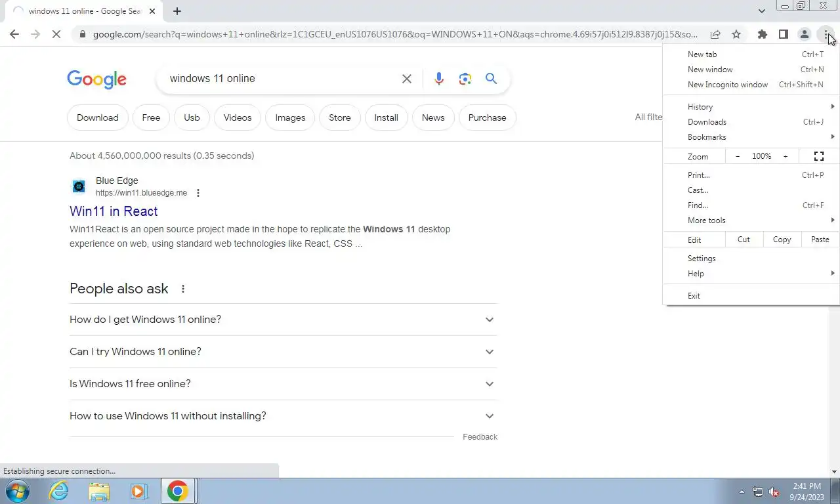
Task: Open Windows Explorer folder in taskbar
Action: [x=99, y=491]
